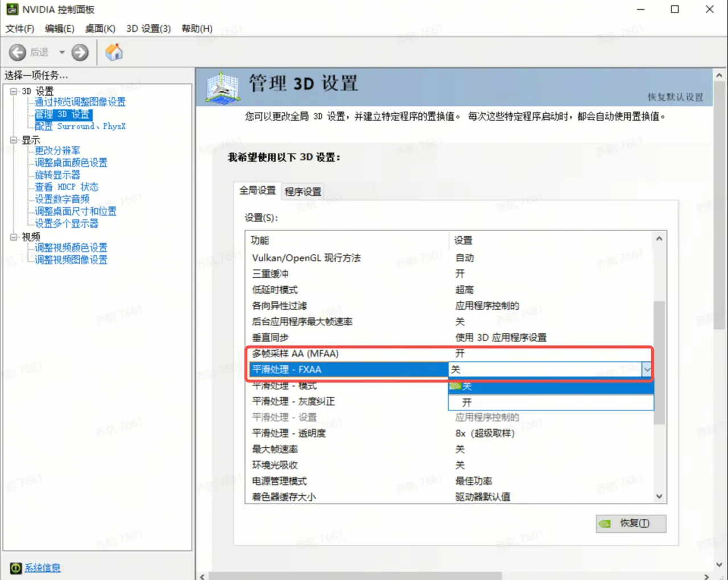Switch to the 全局设置 tab
Screen dimensions: 728x580
point(257,191)
